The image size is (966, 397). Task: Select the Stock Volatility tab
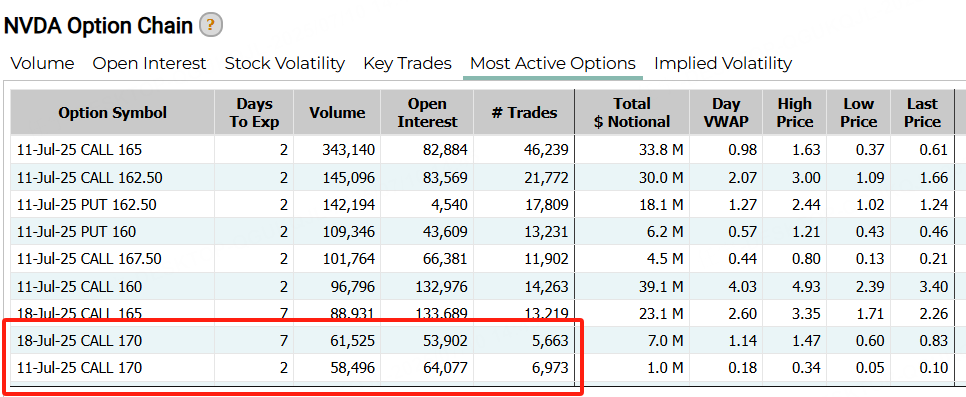(x=285, y=63)
